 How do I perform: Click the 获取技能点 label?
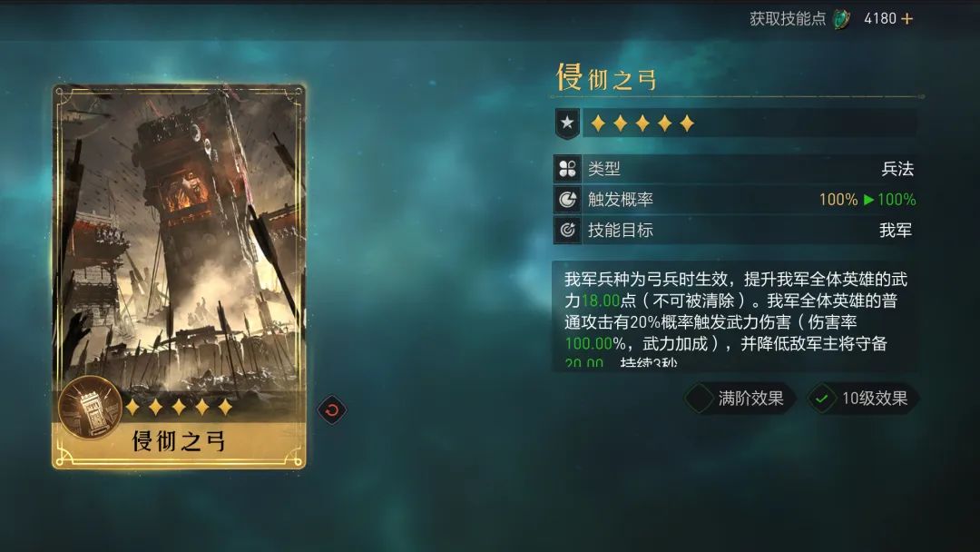788,19
